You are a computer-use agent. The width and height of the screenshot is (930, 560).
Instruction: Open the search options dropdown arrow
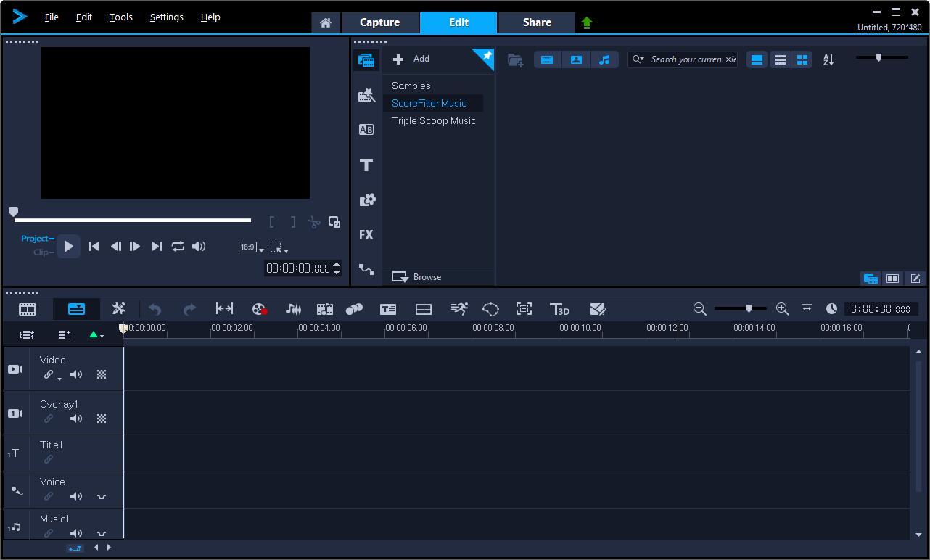point(642,59)
